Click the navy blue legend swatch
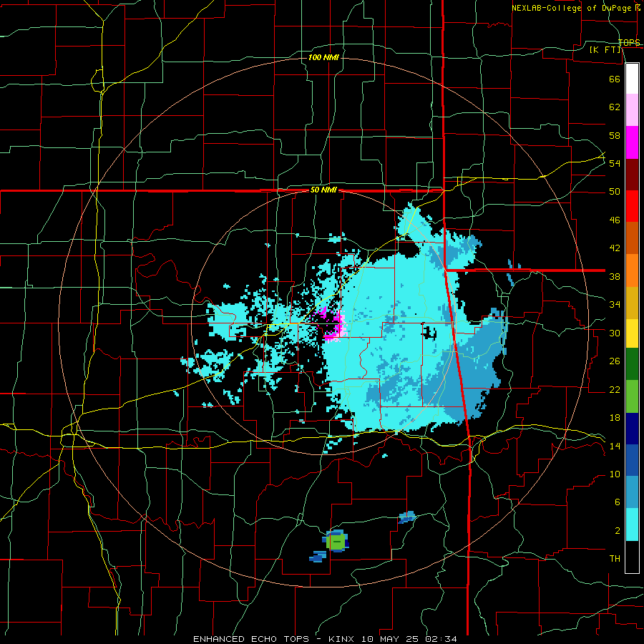 point(632,429)
